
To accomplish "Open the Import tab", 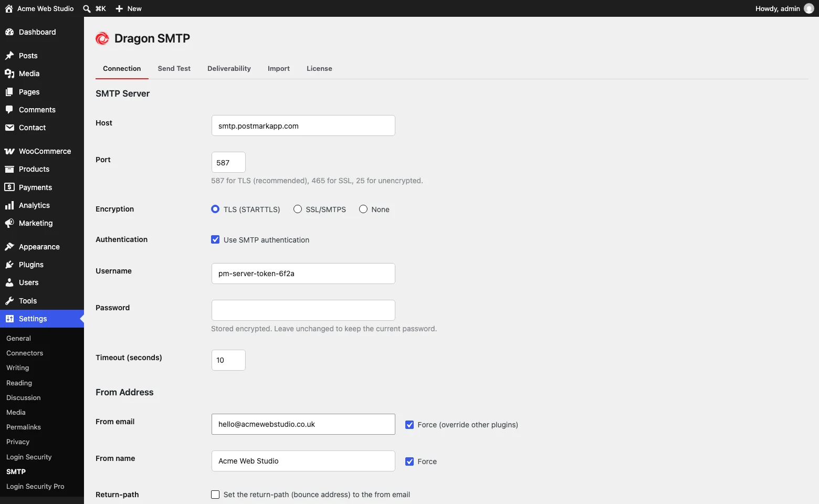I will (x=279, y=69).
